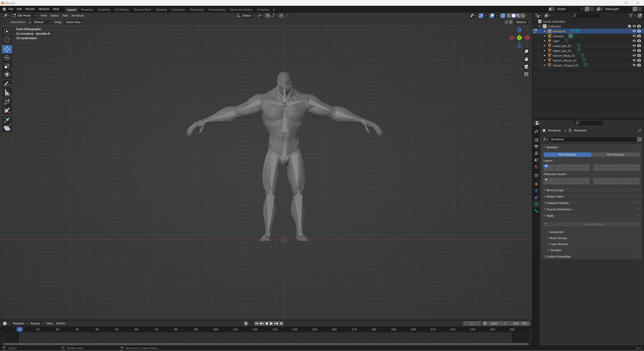This screenshot has height=351, width=644.
Task: Open the Armature menu in the header
Action: click(x=77, y=15)
